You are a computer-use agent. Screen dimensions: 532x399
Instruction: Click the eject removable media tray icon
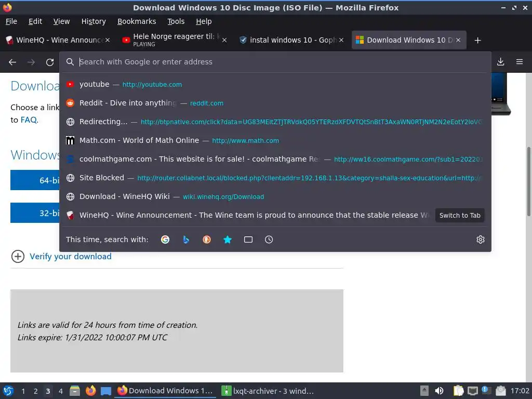tap(424, 391)
